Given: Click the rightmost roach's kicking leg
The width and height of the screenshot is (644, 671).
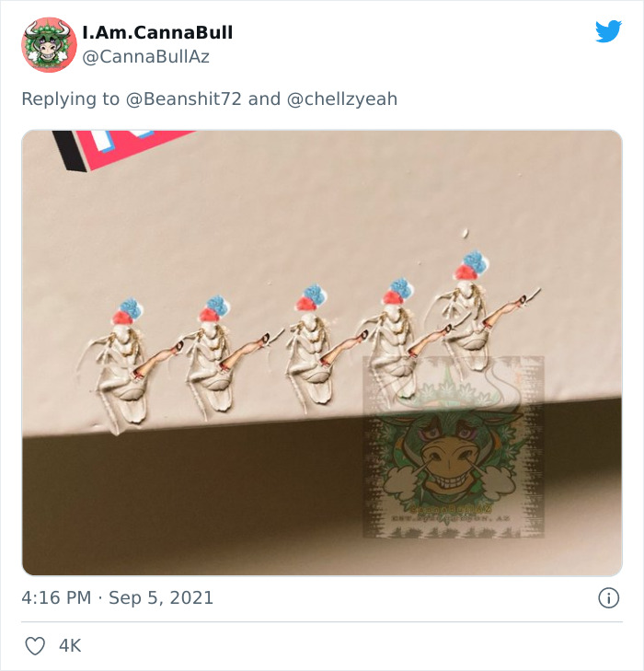Looking at the screenshot, I should (x=511, y=309).
